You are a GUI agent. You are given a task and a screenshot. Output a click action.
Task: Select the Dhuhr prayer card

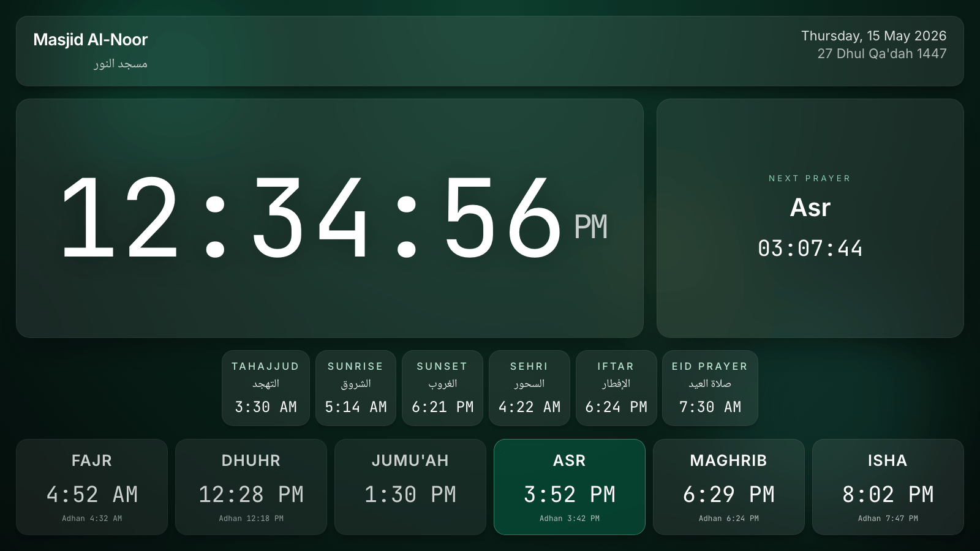click(x=251, y=487)
